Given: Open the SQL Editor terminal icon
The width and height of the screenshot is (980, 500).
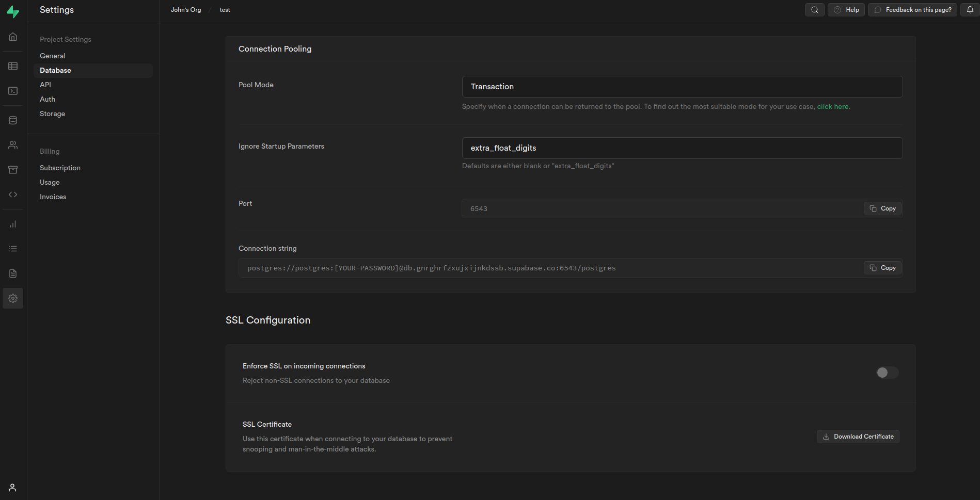Looking at the screenshot, I should (13, 91).
